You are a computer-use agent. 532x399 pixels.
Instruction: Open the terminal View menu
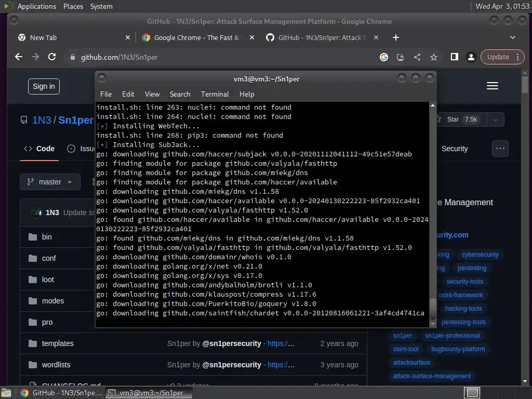coord(152,95)
